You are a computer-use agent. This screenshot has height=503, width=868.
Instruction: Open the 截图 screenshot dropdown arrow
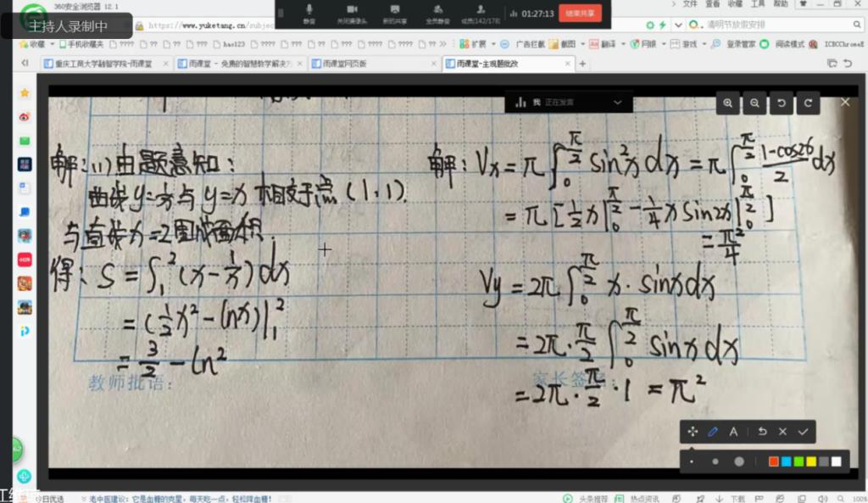click(582, 44)
